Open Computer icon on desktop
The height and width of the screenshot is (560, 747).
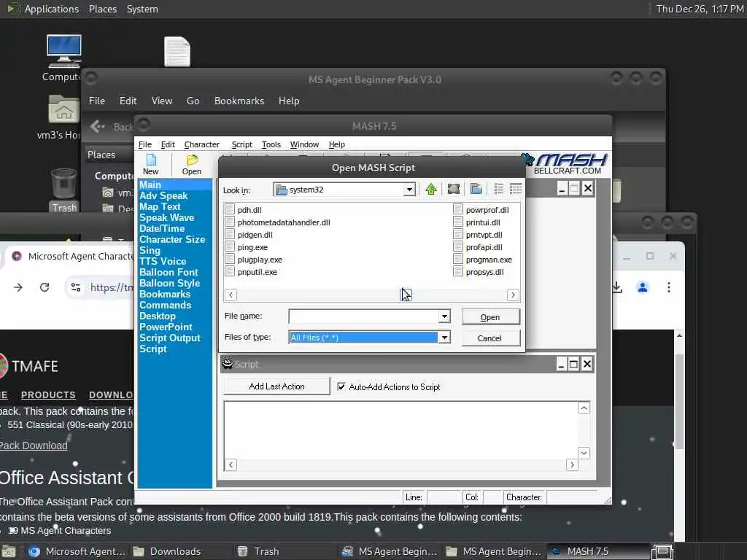pos(63,58)
